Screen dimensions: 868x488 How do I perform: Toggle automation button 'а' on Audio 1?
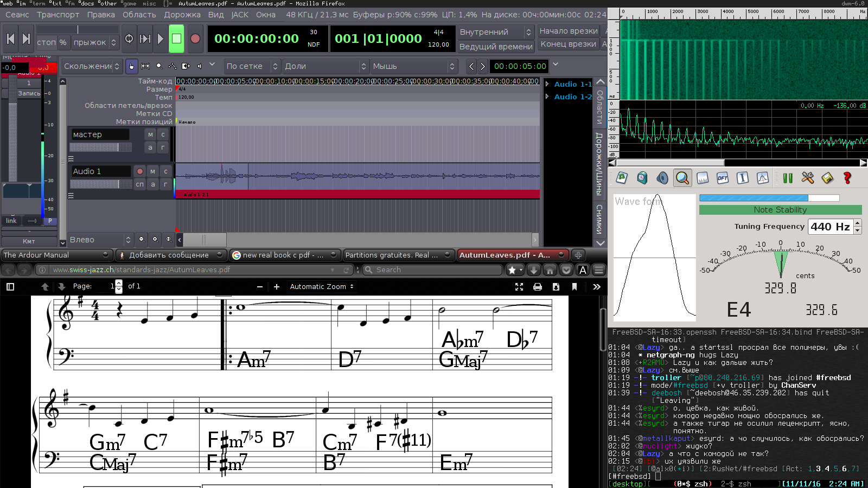[x=153, y=184]
